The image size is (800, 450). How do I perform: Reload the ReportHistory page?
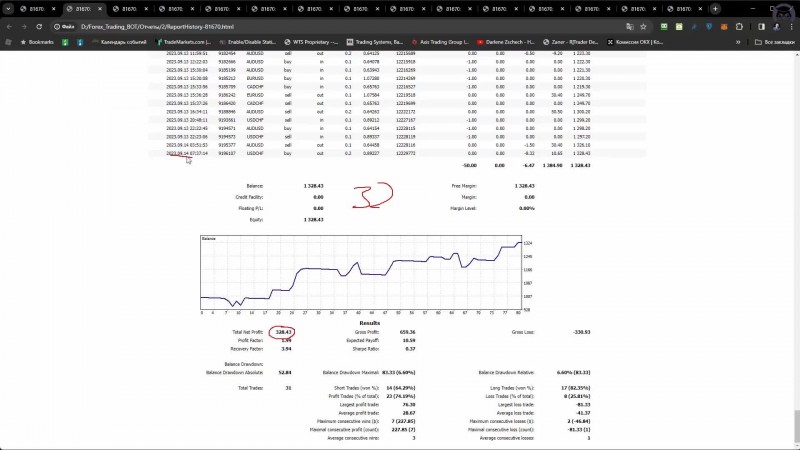point(39,27)
